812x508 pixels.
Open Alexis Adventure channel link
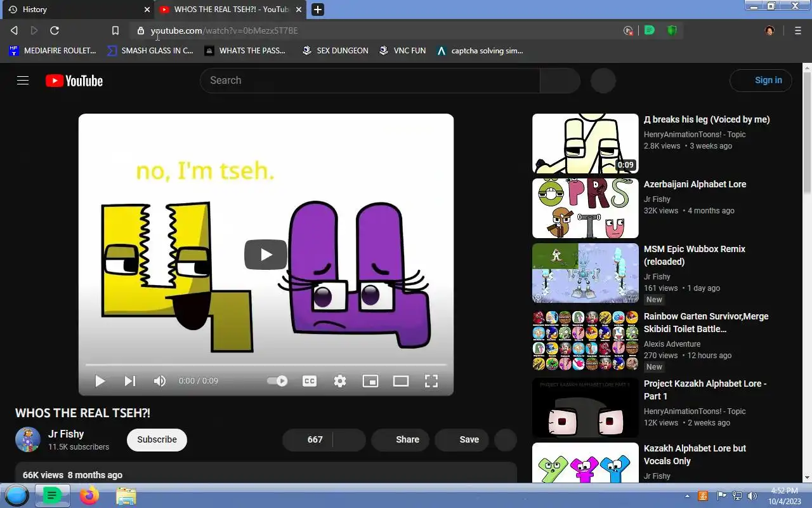672,344
